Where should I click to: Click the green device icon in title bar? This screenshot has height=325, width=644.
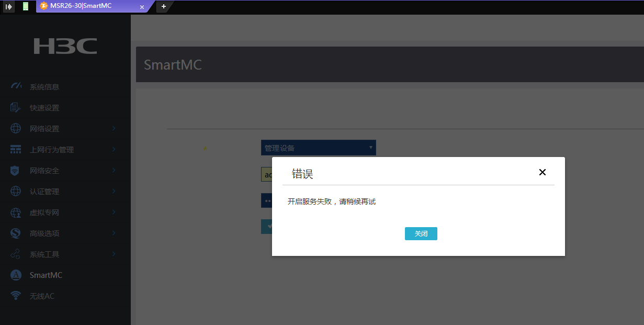tap(26, 6)
